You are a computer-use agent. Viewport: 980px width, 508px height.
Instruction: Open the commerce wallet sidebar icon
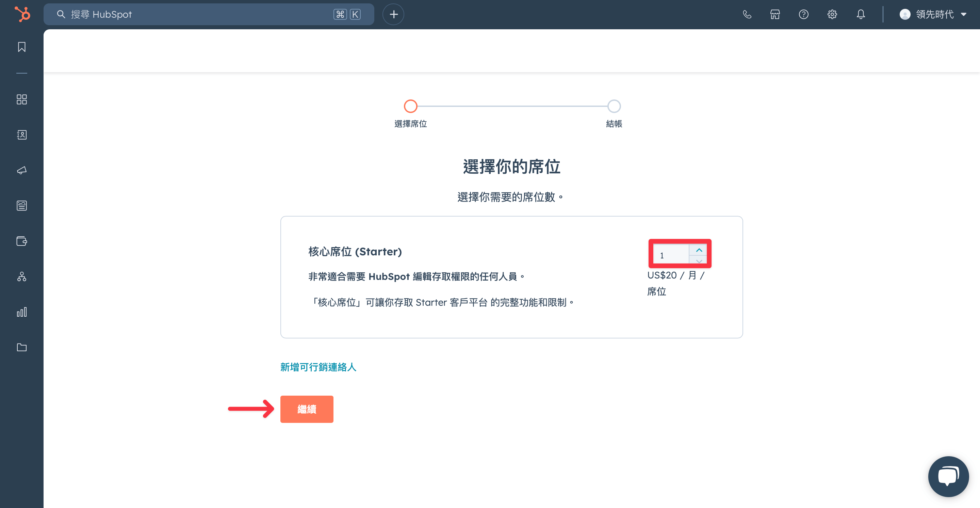[x=22, y=241]
